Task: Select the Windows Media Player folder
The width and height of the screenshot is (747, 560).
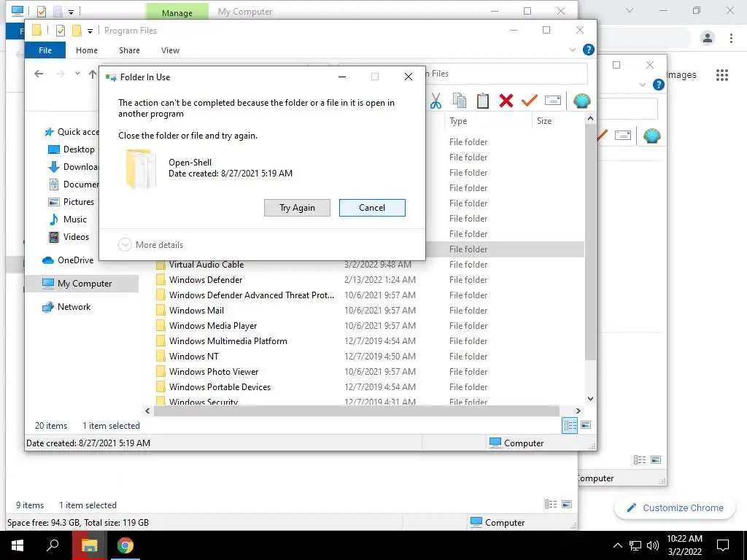Action: click(x=213, y=325)
